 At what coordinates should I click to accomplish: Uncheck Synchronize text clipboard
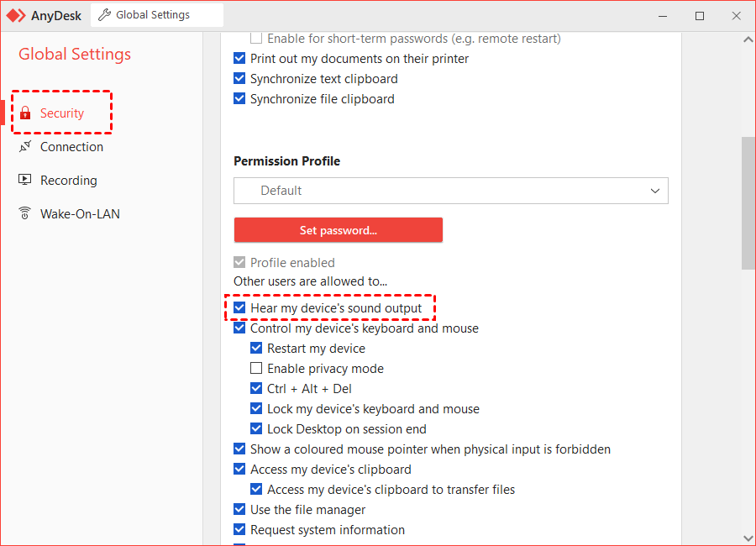(x=240, y=79)
